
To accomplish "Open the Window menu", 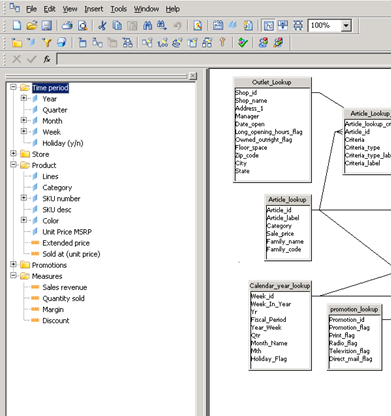I will (x=146, y=9).
